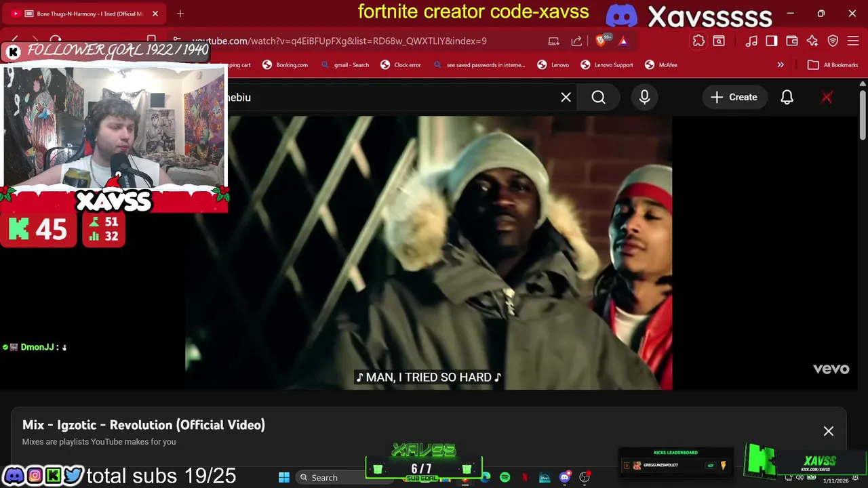Click the taskbar date 1/11/2026
This screenshot has height=488, width=868.
pyautogui.click(x=835, y=481)
